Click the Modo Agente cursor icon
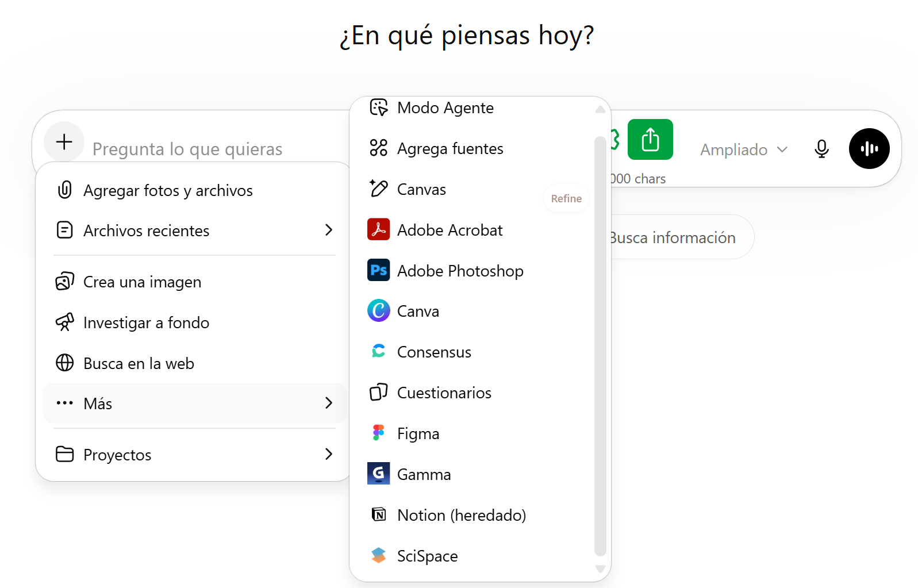Screen dimensions: 918x588 [x=379, y=107]
